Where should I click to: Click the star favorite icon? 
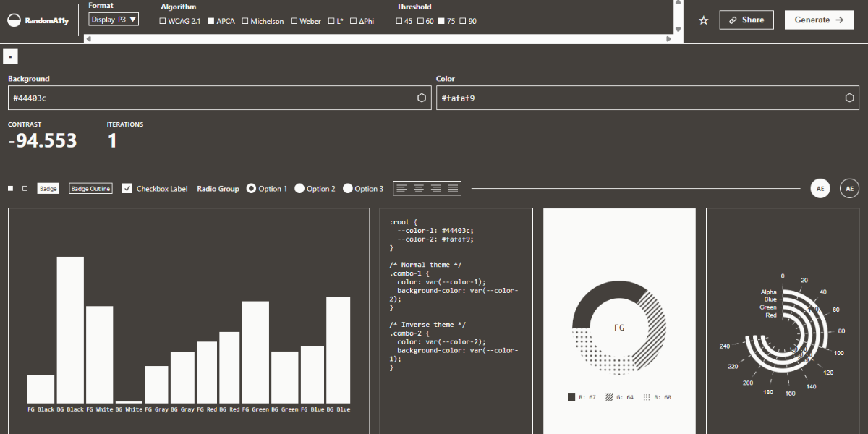point(703,20)
